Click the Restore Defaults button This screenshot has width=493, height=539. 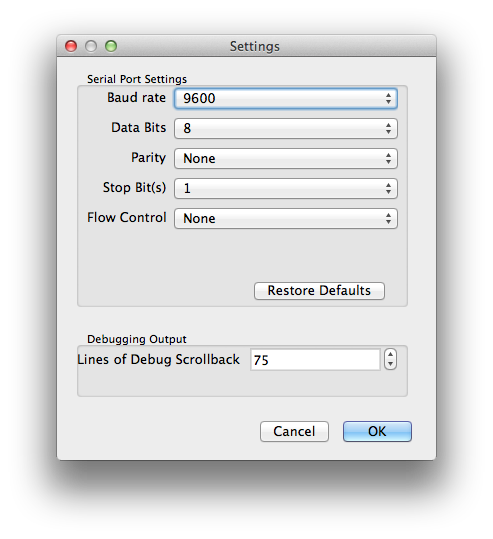point(319,291)
